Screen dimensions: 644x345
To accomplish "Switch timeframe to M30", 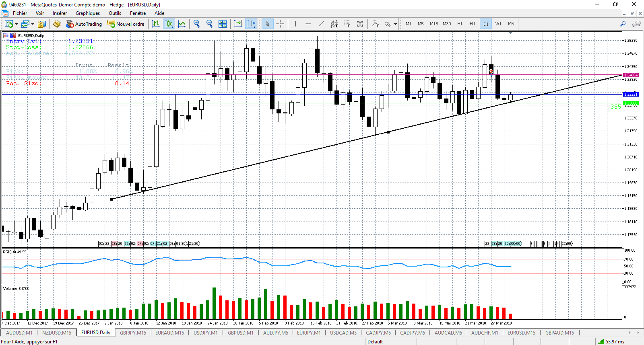I will click(447, 24).
